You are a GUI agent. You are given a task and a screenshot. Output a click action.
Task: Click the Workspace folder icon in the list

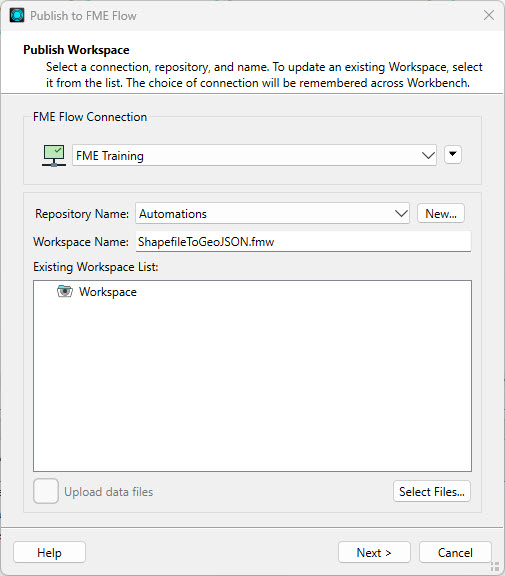click(x=65, y=291)
